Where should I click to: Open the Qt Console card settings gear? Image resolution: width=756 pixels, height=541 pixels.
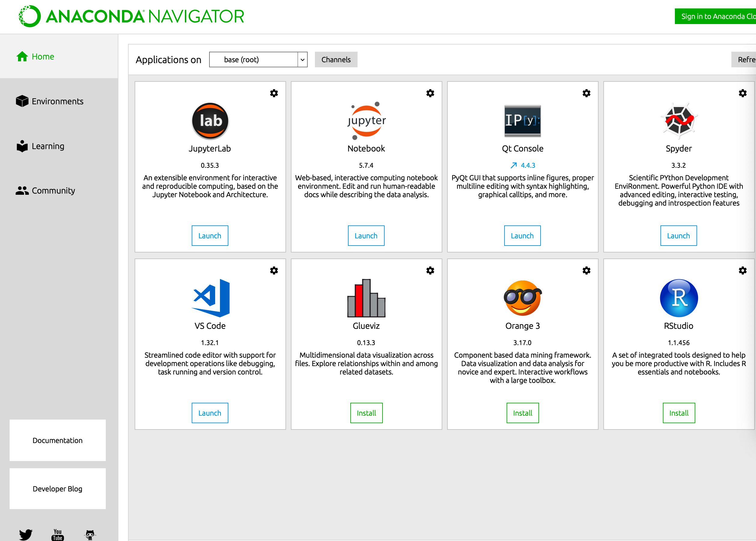(x=586, y=93)
